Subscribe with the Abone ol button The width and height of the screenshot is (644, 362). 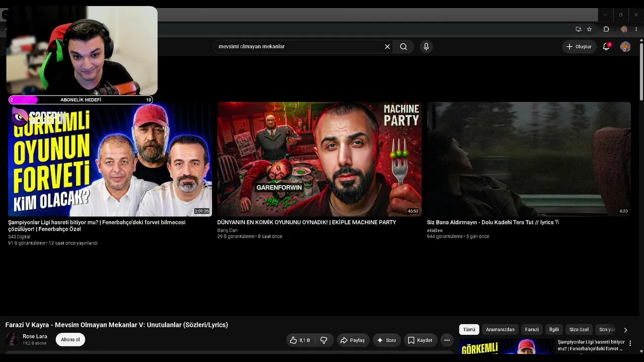[x=70, y=340]
